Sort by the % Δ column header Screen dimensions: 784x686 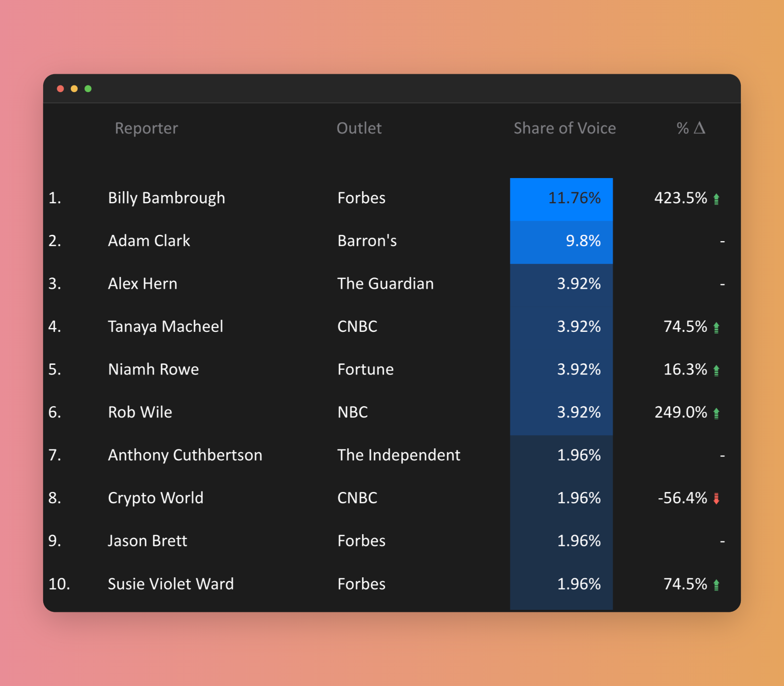click(x=690, y=128)
